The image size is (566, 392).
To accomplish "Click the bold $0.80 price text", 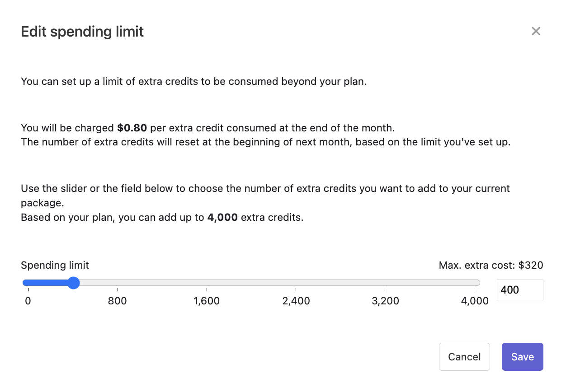I will pyautogui.click(x=132, y=128).
